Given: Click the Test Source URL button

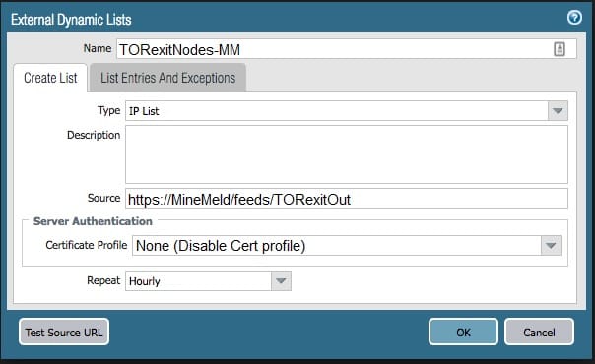Looking at the screenshot, I should (x=64, y=333).
